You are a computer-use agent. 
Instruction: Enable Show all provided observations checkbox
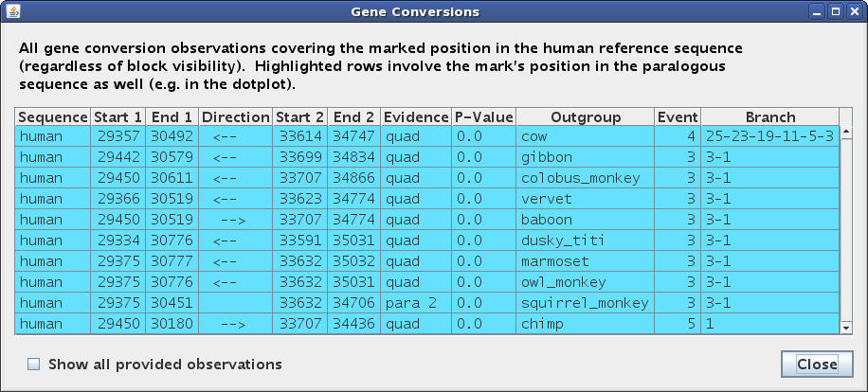click(34, 365)
